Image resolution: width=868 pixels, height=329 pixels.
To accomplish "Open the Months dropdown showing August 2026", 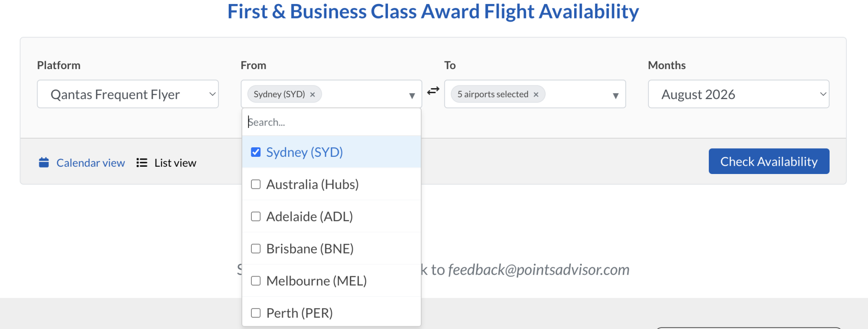I will pyautogui.click(x=738, y=94).
